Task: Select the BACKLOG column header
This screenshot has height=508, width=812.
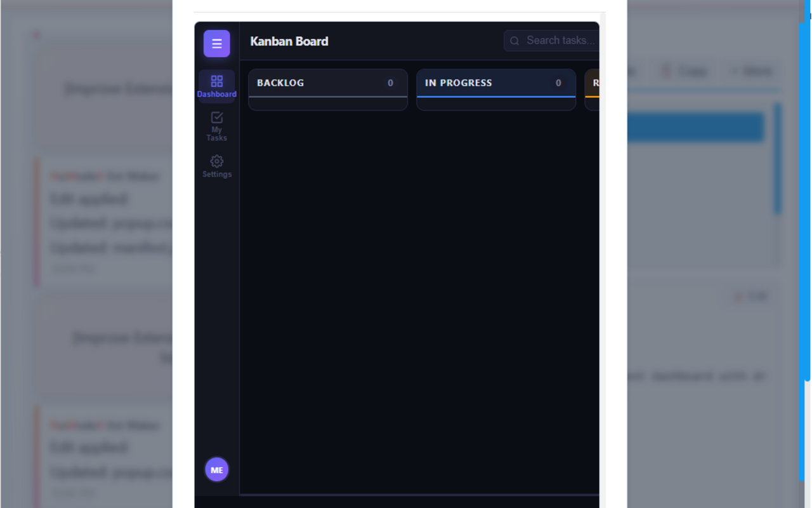Action: pyautogui.click(x=280, y=83)
